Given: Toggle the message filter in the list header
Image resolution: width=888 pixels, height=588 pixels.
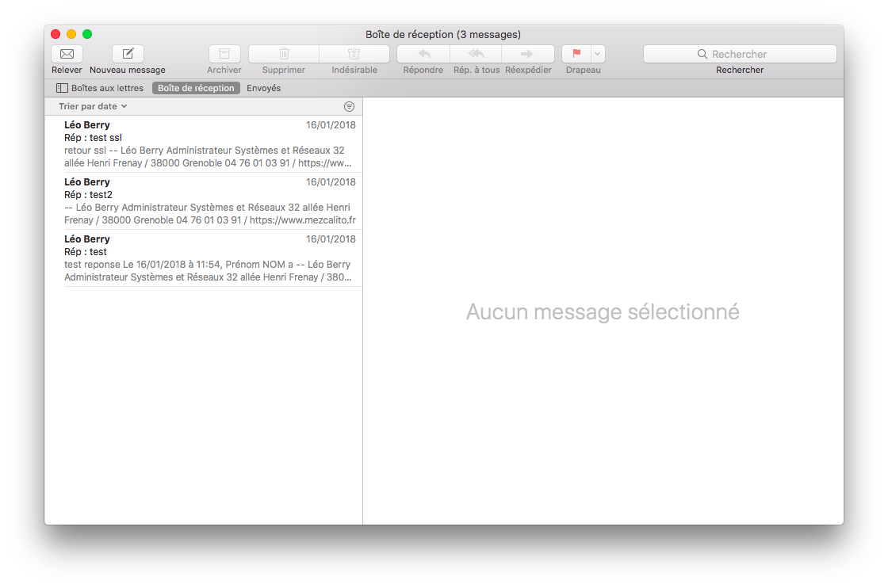Looking at the screenshot, I should [x=349, y=105].
